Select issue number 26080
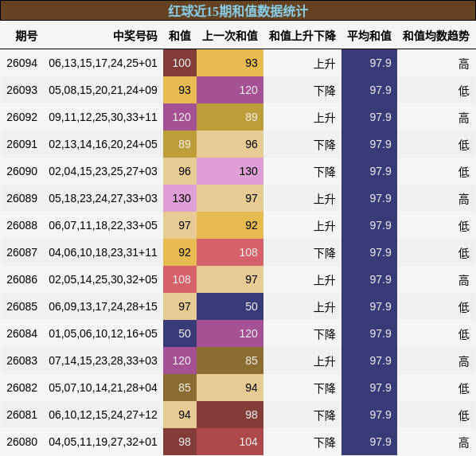The height and width of the screenshot is (456, 476). coord(21,442)
